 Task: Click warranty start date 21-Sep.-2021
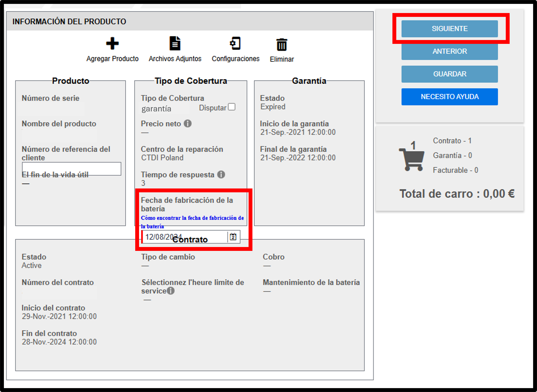point(298,132)
